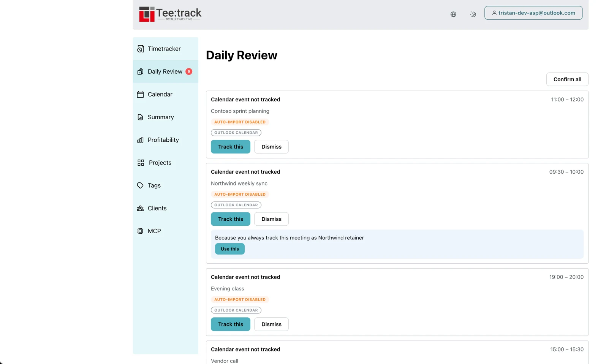Click the Tee:track logo

tap(170, 14)
